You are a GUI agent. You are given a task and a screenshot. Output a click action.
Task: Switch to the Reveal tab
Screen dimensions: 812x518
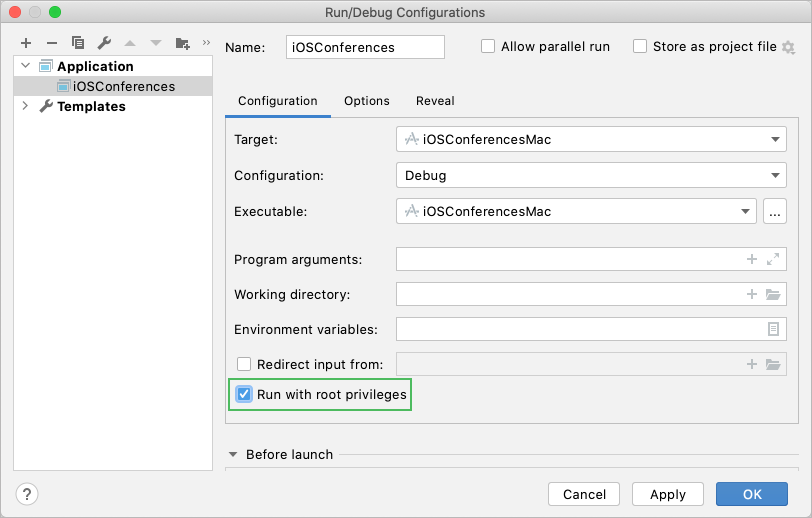click(x=435, y=101)
